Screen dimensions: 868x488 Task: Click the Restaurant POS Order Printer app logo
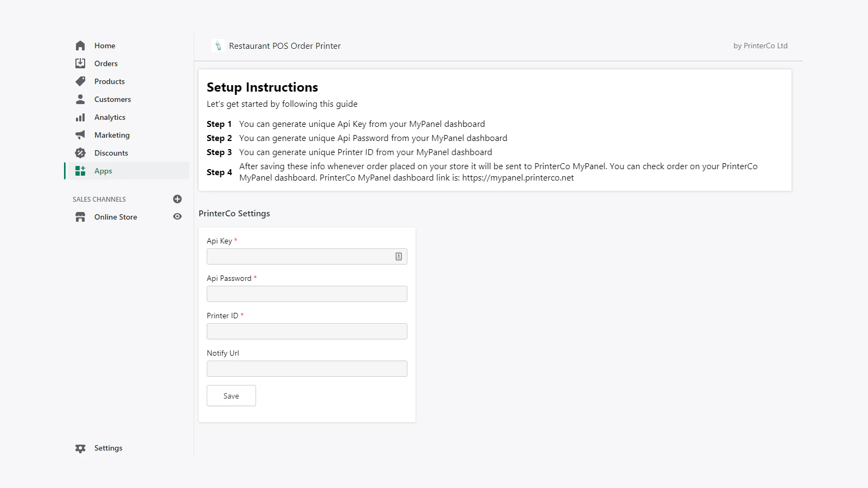coord(218,46)
